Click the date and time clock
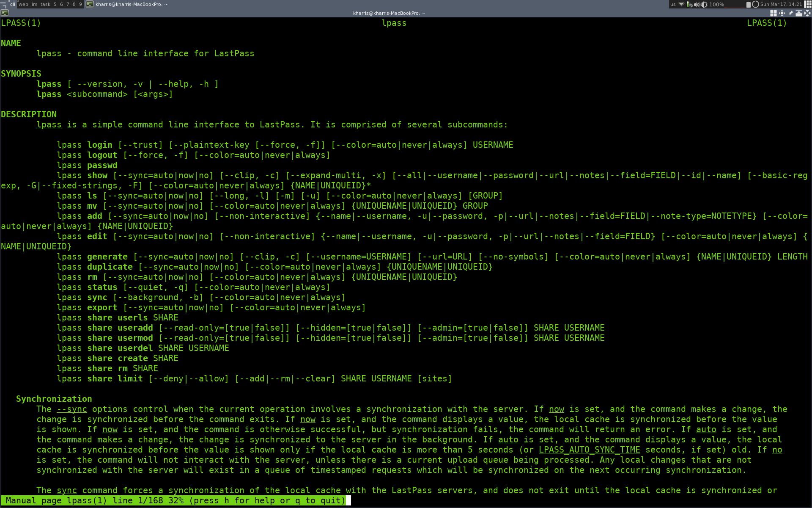Screen dimensions: 812x508 [781, 4]
